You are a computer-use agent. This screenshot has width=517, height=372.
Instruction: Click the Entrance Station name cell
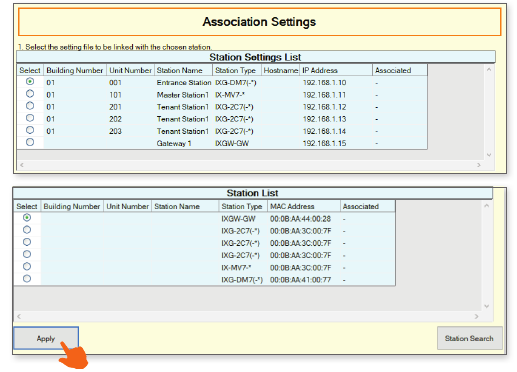pos(184,83)
